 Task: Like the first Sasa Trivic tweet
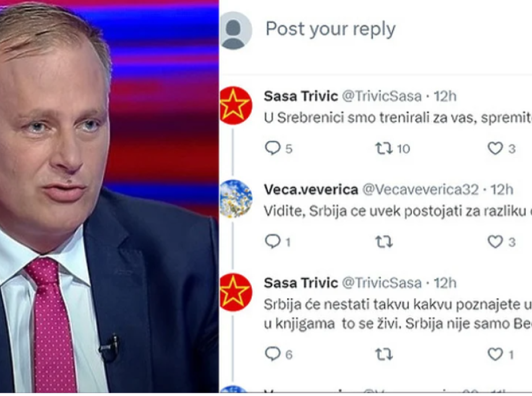[495, 148]
